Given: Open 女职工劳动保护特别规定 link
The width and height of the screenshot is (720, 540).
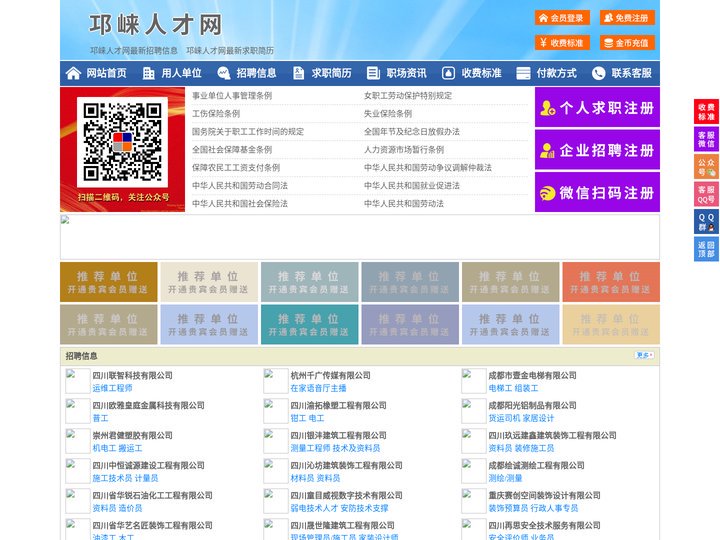Looking at the screenshot, I should click(408, 96).
